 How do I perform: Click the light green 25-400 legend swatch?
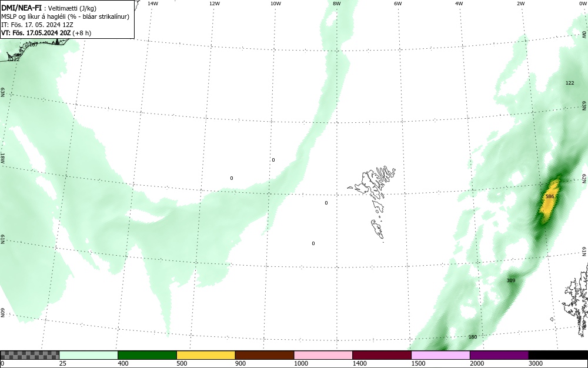click(x=89, y=355)
